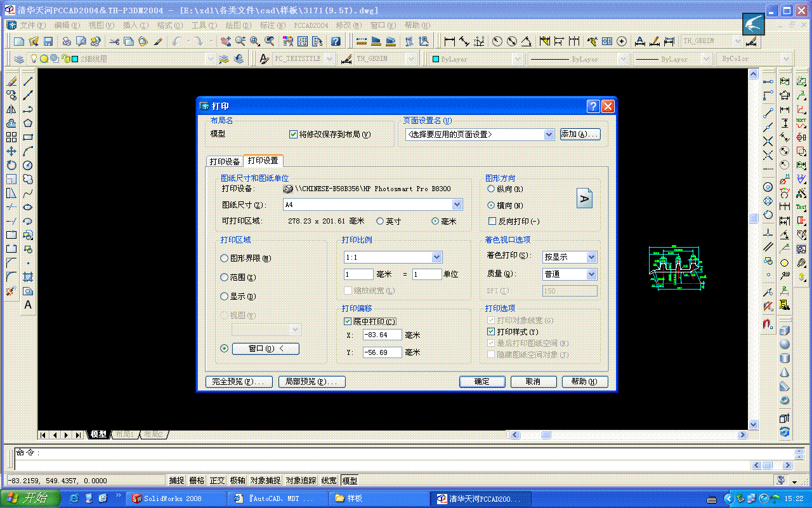The width and height of the screenshot is (812, 508).
Task: Switch to the Plot Device (打印设备) tab
Action: 225,161
